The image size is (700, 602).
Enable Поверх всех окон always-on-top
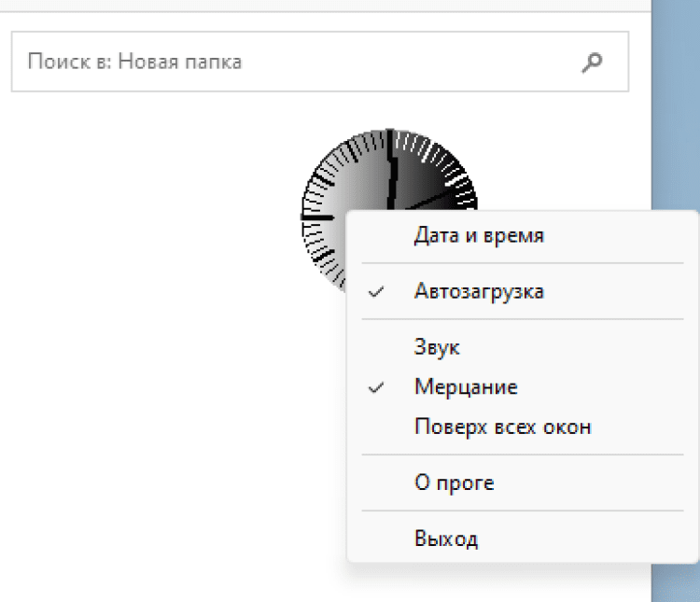[502, 427]
